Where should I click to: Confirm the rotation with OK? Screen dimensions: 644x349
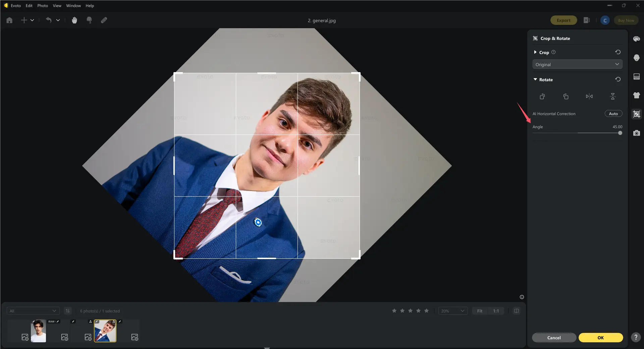point(601,338)
